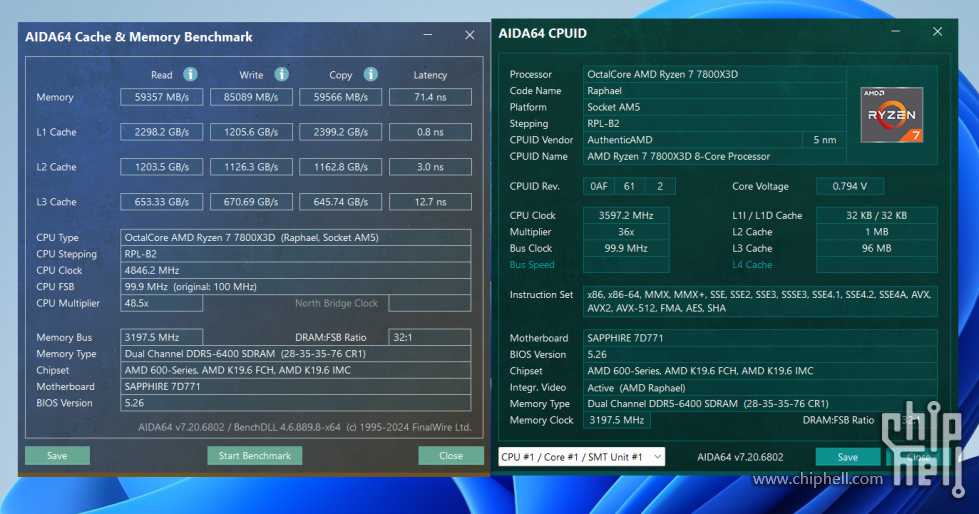
Task: Select L2 Cache write 1126.3 GB/s
Action: pyautogui.click(x=251, y=167)
